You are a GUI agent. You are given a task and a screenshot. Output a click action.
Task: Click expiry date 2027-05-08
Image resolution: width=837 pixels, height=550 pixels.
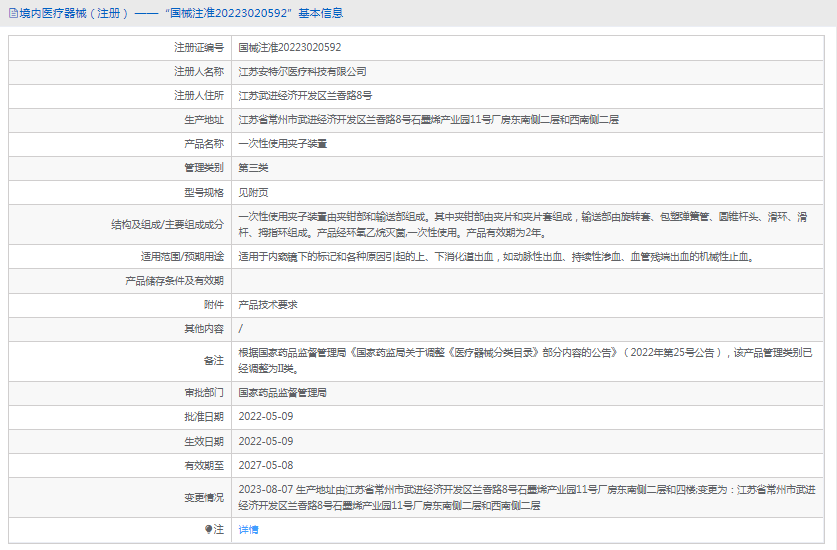click(266, 465)
